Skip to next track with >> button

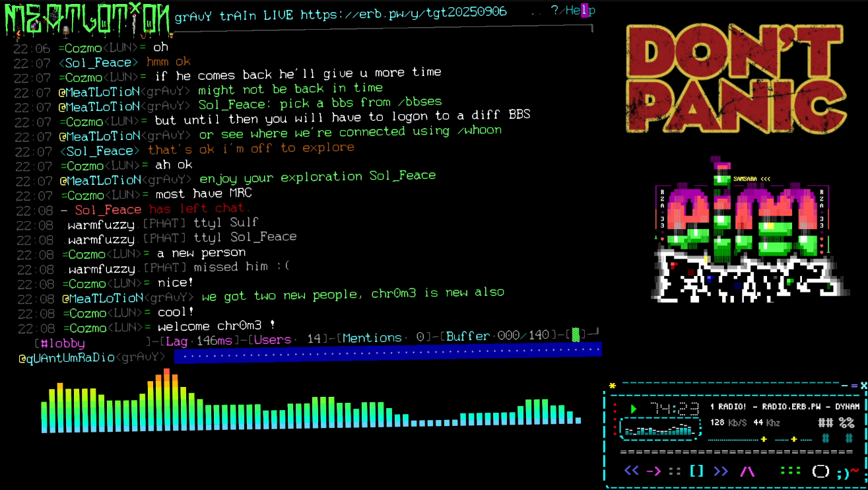tap(721, 471)
